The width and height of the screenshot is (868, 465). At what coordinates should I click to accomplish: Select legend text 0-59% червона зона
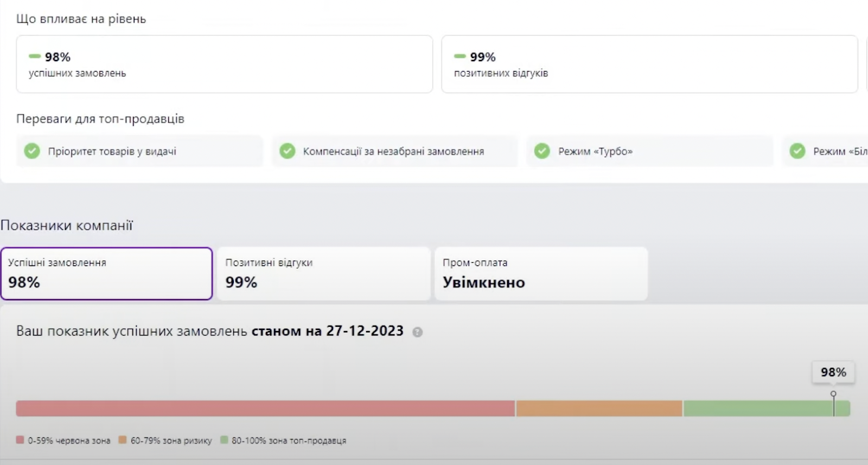[x=69, y=441]
